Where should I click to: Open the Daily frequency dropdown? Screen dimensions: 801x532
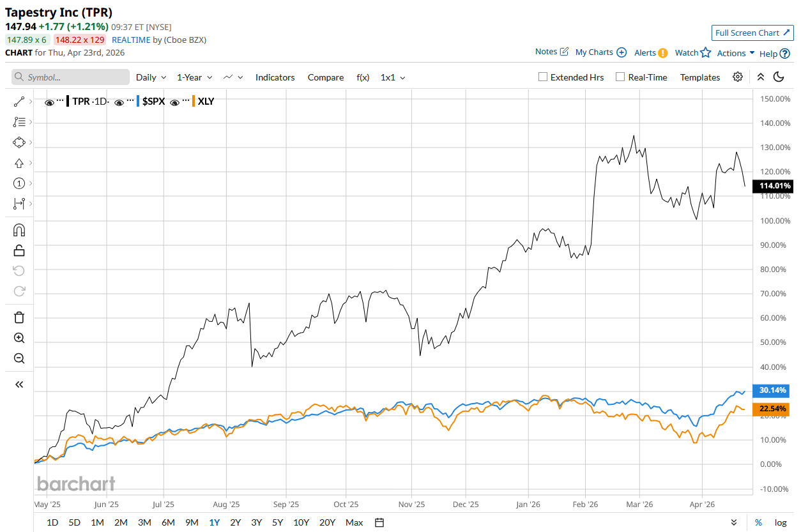point(151,77)
